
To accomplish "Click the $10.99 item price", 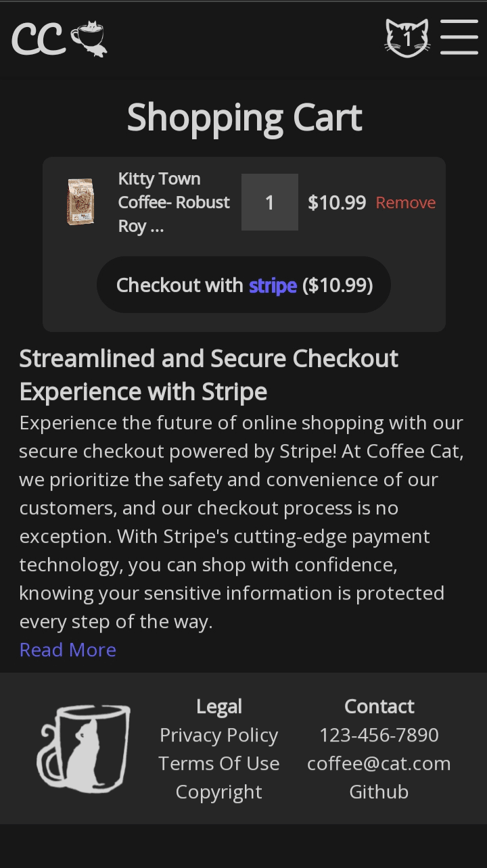I will pyautogui.click(x=337, y=203).
